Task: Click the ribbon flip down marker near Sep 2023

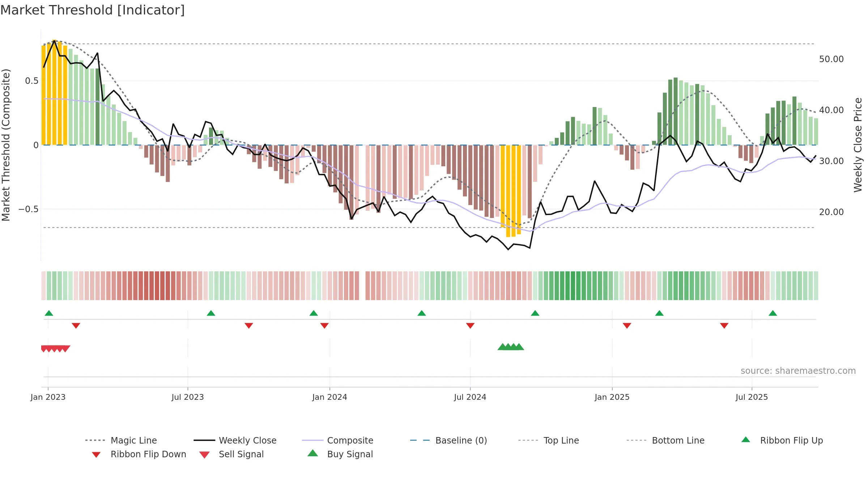Action: (x=249, y=326)
